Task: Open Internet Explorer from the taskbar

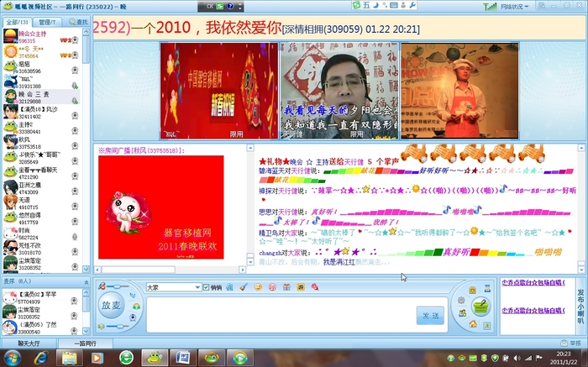Action: [40, 358]
